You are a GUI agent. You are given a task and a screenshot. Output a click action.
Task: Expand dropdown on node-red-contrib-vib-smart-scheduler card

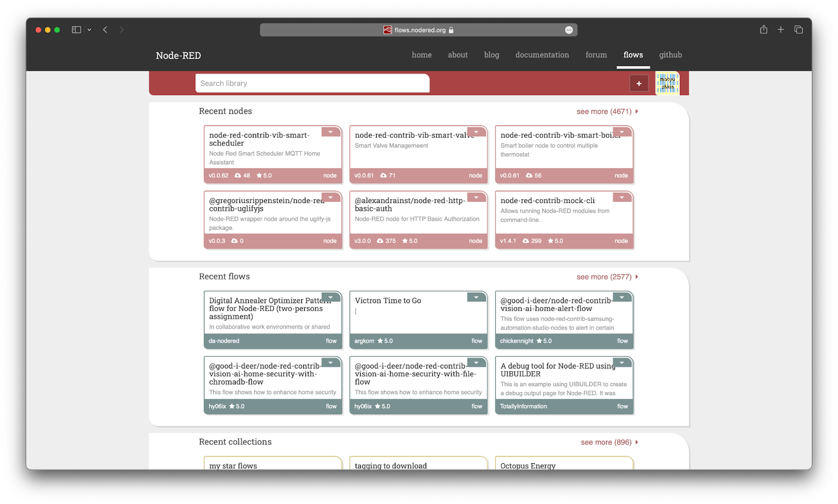click(331, 132)
